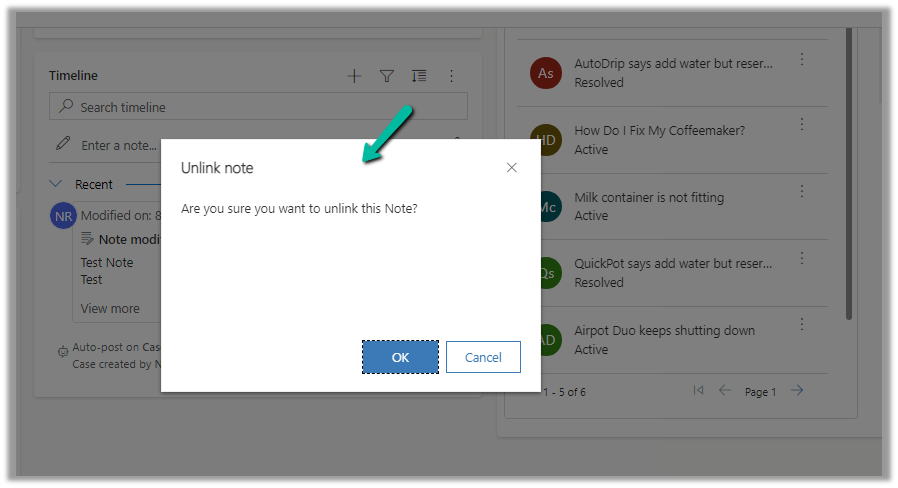Cancel the Unlink note dialog
This screenshot has height=488, width=898.
click(x=483, y=357)
